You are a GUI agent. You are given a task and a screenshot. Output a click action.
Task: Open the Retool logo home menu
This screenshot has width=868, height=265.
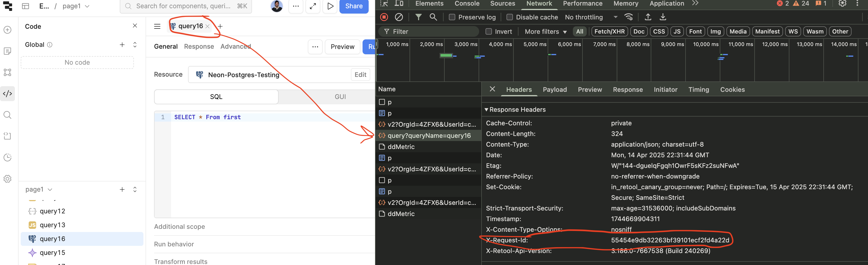[7, 6]
